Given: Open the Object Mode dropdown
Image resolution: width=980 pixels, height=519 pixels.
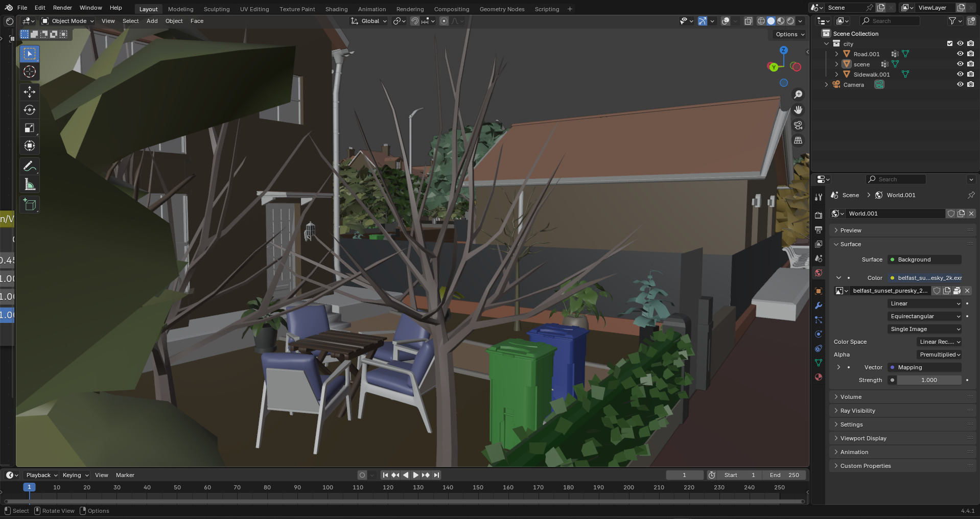Looking at the screenshot, I should (68, 21).
